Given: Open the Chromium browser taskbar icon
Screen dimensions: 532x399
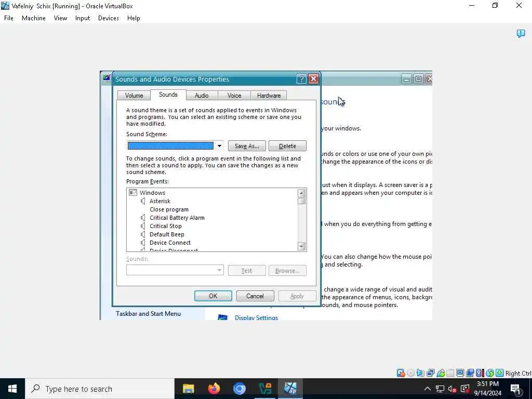Looking at the screenshot, I should [x=239, y=389].
